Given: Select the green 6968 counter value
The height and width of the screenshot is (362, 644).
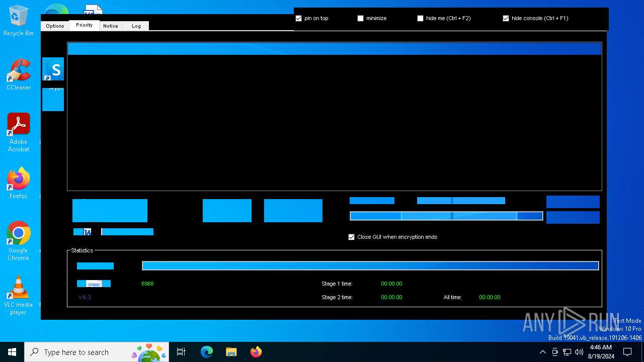Looking at the screenshot, I should (x=147, y=284).
